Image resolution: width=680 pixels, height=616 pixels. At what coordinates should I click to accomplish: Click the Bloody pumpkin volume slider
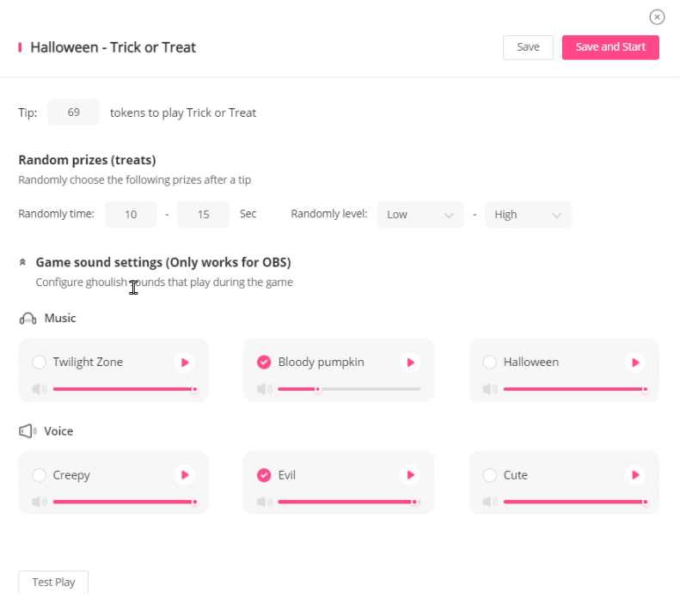point(349,389)
